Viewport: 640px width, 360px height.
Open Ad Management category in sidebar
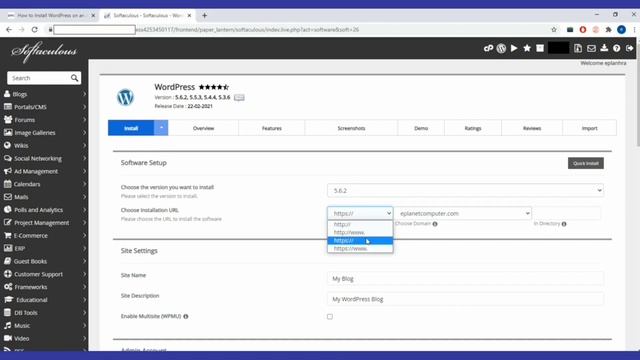point(44,171)
